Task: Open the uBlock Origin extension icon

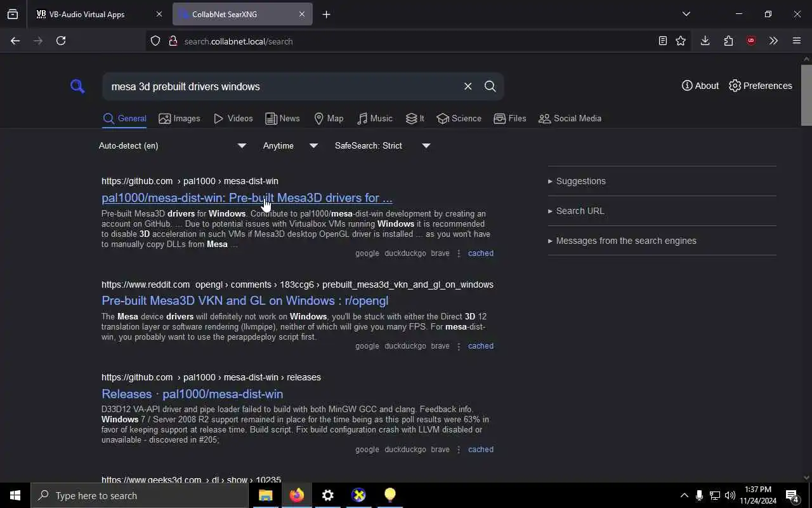Action: point(751,41)
